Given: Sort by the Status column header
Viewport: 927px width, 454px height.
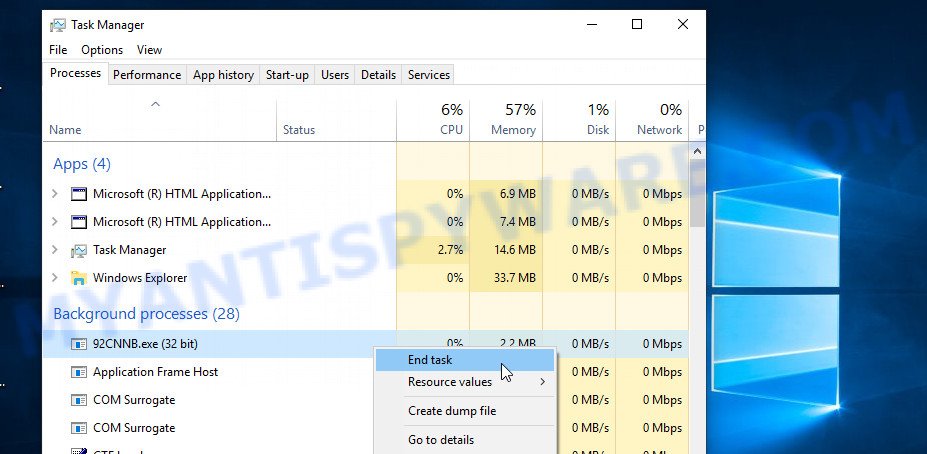Looking at the screenshot, I should [x=336, y=120].
